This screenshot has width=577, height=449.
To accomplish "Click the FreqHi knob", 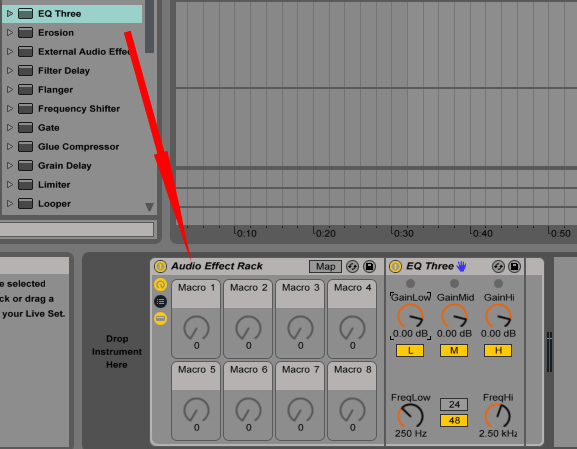I will click(498, 416).
